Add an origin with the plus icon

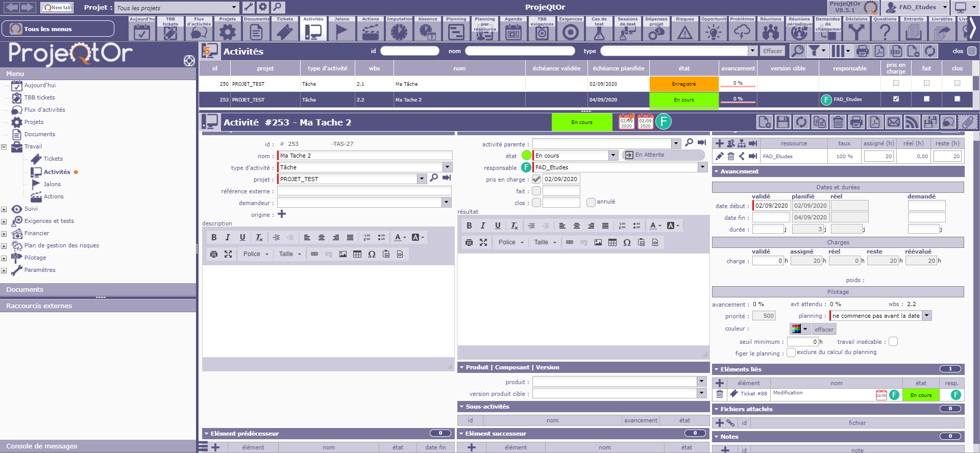282,214
